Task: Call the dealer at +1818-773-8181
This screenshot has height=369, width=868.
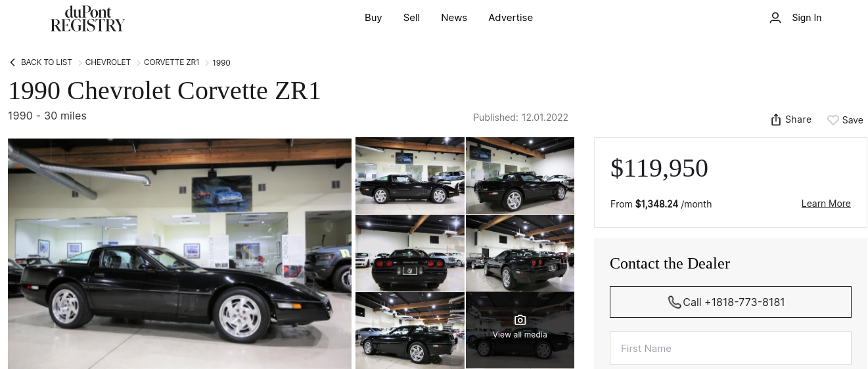Action: coord(731,302)
